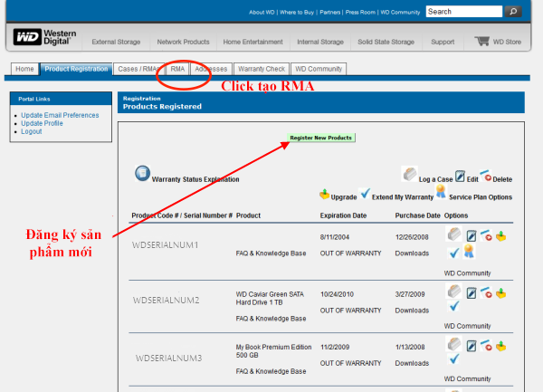Open the Press Room link
The width and height of the screenshot is (543, 392).
[360, 12]
